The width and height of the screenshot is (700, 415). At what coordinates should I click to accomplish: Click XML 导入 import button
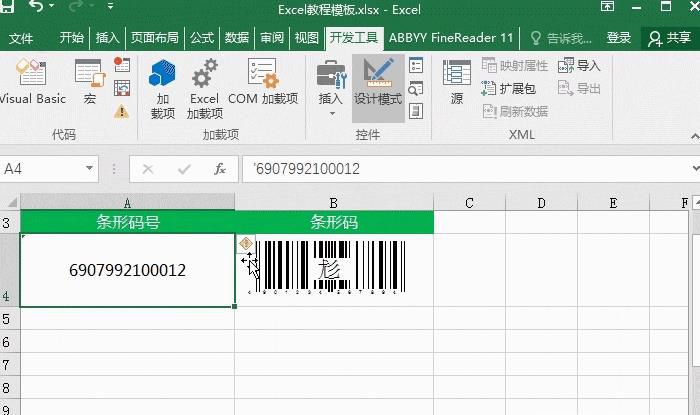click(x=579, y=66)
